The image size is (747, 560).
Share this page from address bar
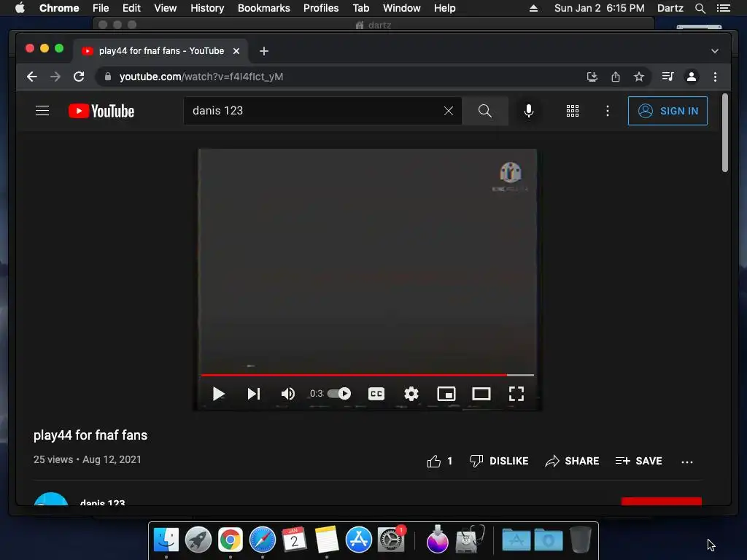pos(616,77)
